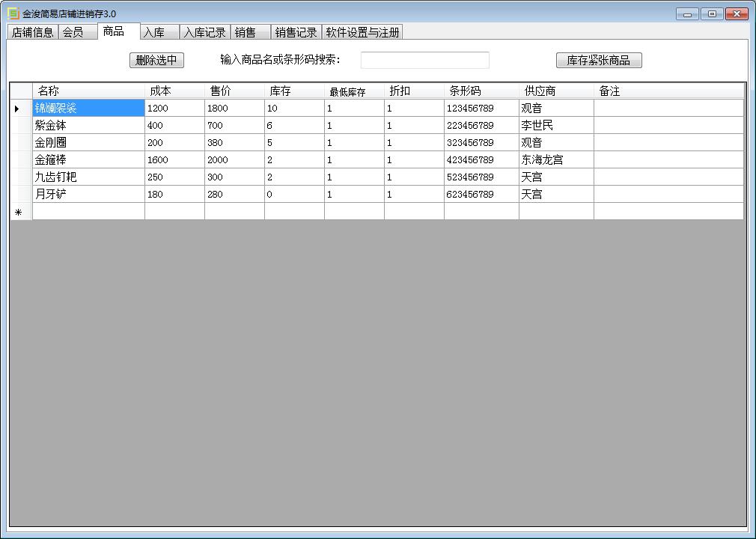Viewport: 756px width, 539px height.
Task: Click the 售价 column header
Action: 234,91
